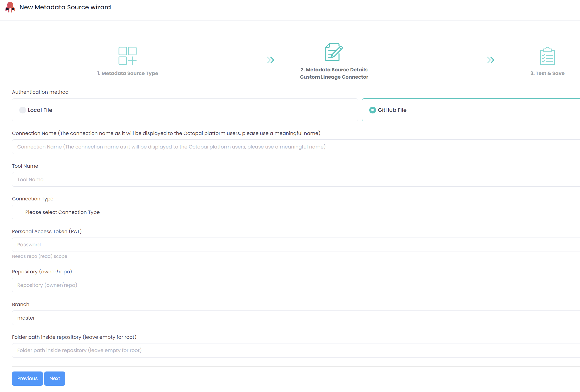Click the Branch field containing master
This screenshot has height=392, width=580.
(x=296, y=318)
